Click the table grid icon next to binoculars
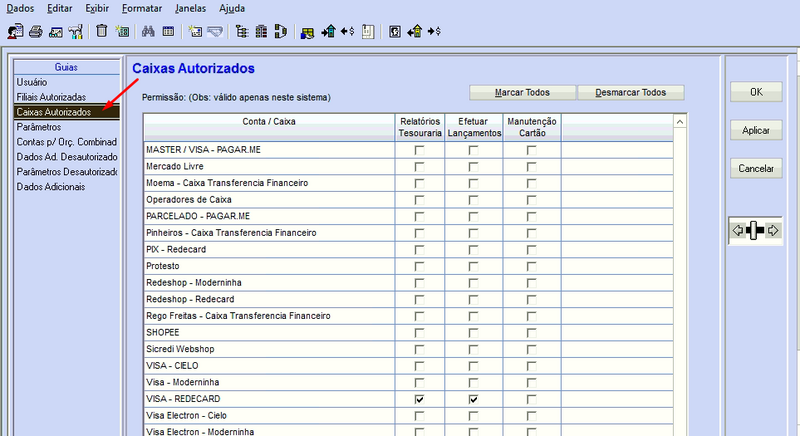The width and height of the screenshot is (800, 436). click(x=168, y=32)
